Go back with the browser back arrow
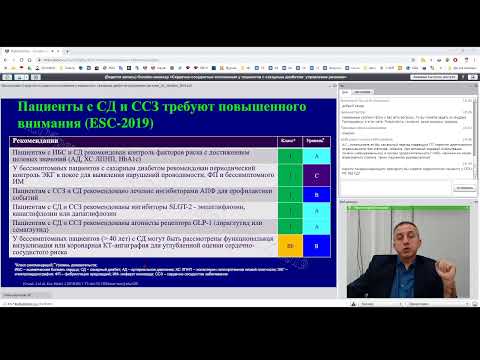 (5, 60)
